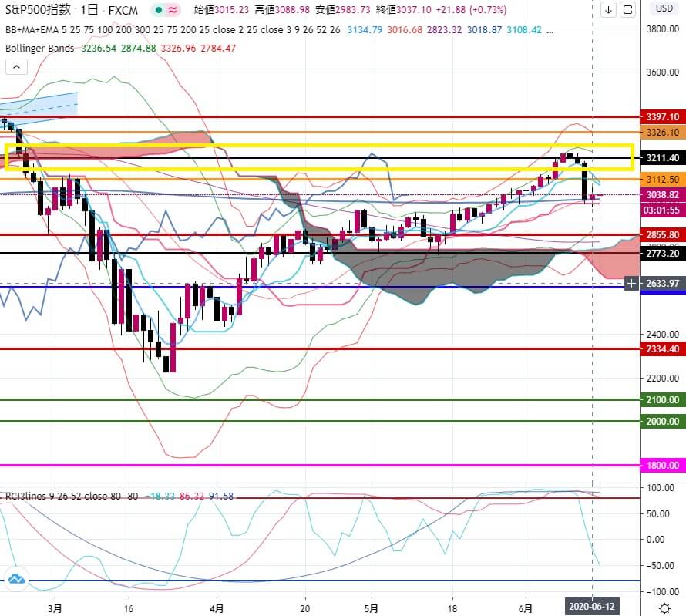Screen dimensions: 686x616
Task: Click the green market status dot icon
Action: 159,9
